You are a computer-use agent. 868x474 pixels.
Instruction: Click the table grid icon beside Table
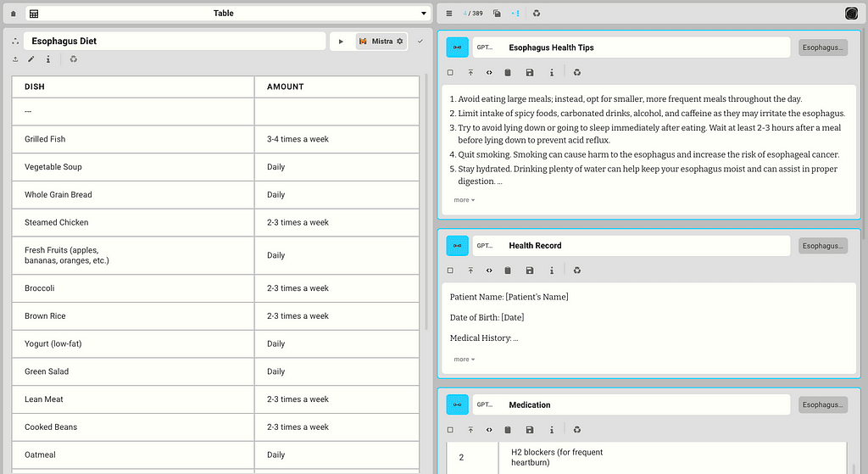tap(34, 14)
